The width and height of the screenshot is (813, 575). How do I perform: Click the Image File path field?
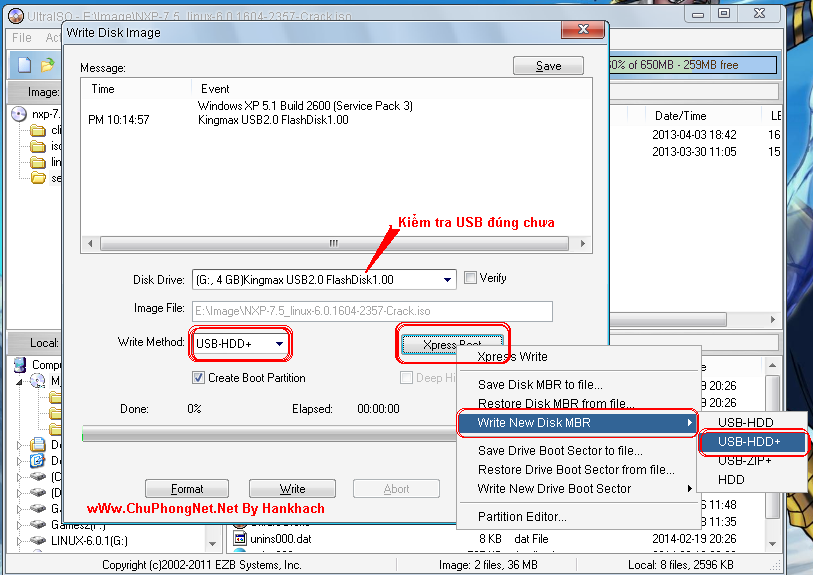coord(372,311)
